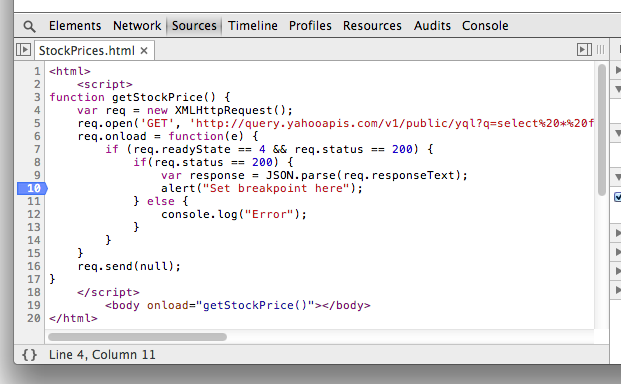Toggle the debugger sidebar icon
621x384 pixels.
click(x=584, y=50)
